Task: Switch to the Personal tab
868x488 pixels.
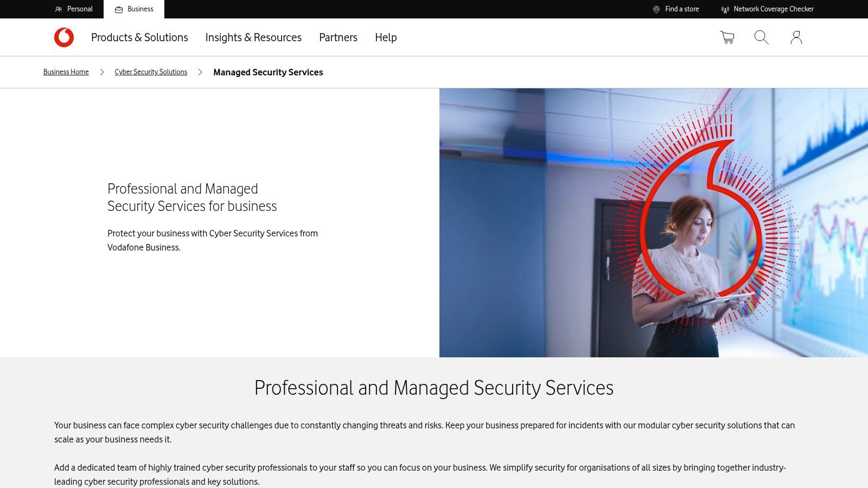Action: (80, 9)
